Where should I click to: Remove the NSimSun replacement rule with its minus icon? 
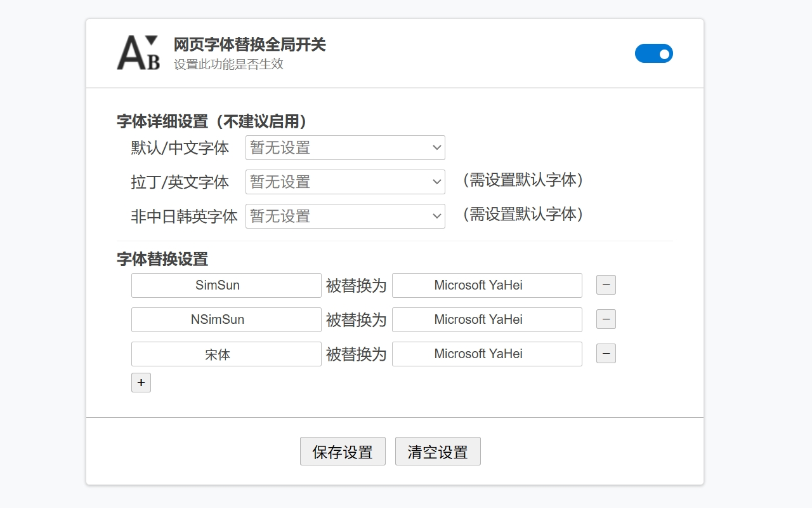[606, 319]
